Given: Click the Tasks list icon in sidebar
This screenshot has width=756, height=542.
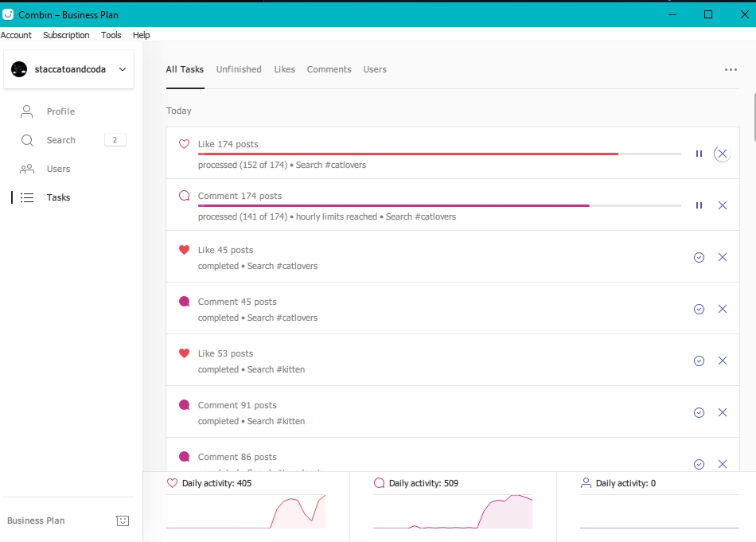Looking at the screenshot, I should (x=27, y=197).
